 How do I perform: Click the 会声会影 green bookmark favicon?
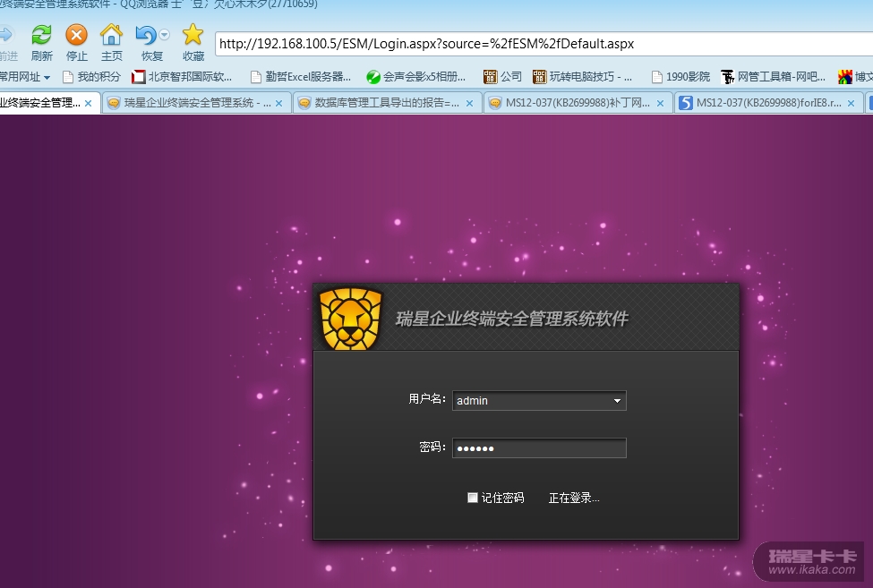373,77
